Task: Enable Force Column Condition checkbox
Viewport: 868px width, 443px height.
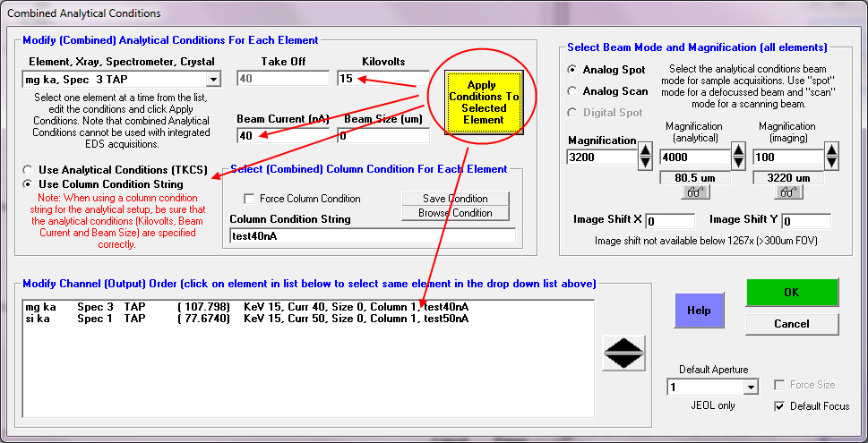Action: point(250,199)
